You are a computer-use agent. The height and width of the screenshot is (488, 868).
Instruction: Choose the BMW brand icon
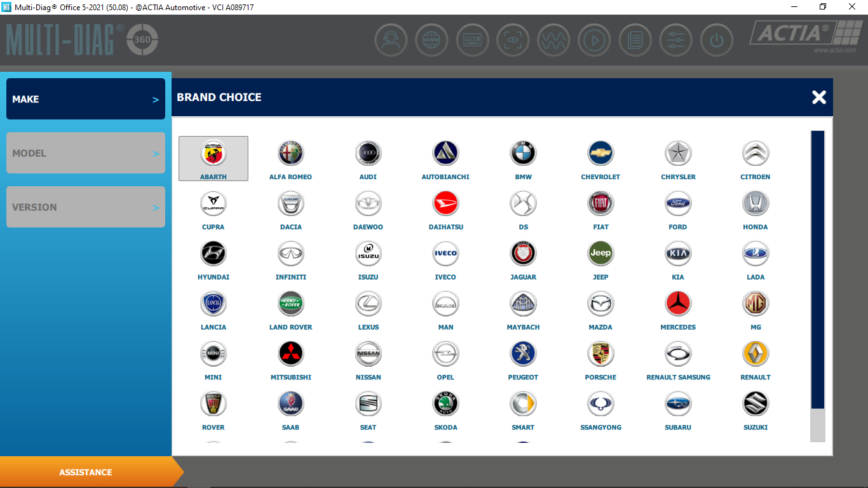(x=523, y=153)
